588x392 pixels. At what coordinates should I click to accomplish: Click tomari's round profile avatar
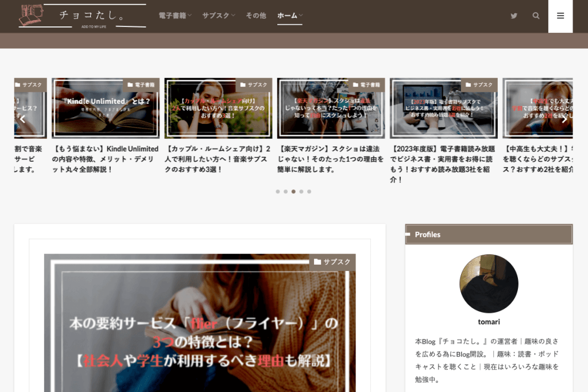[x=489, y=283]
